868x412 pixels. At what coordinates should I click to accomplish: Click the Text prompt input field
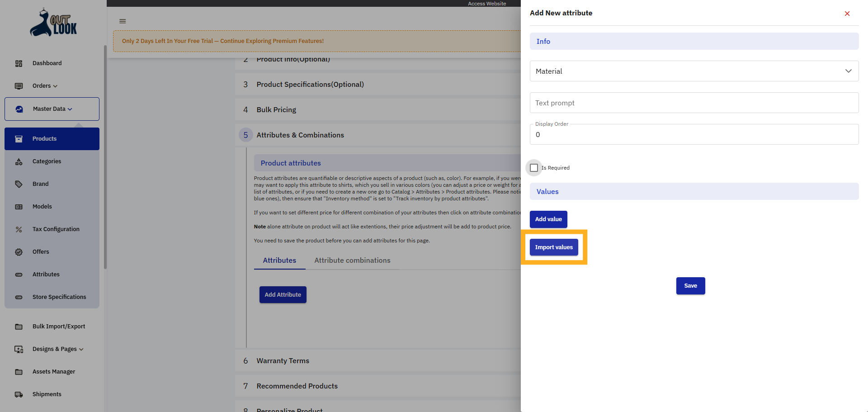(693, 103)
